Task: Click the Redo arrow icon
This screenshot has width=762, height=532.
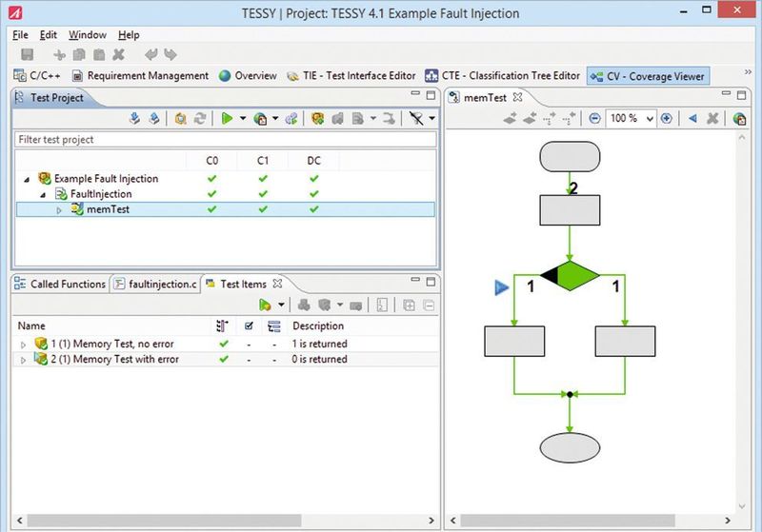Action: [x=170, y=54]
